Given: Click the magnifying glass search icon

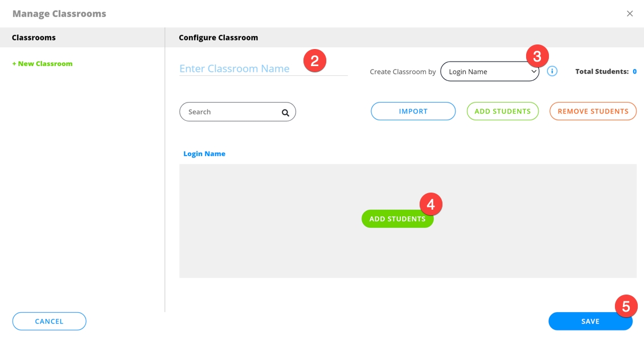Looking at the screenshot, I should (285, 112).
